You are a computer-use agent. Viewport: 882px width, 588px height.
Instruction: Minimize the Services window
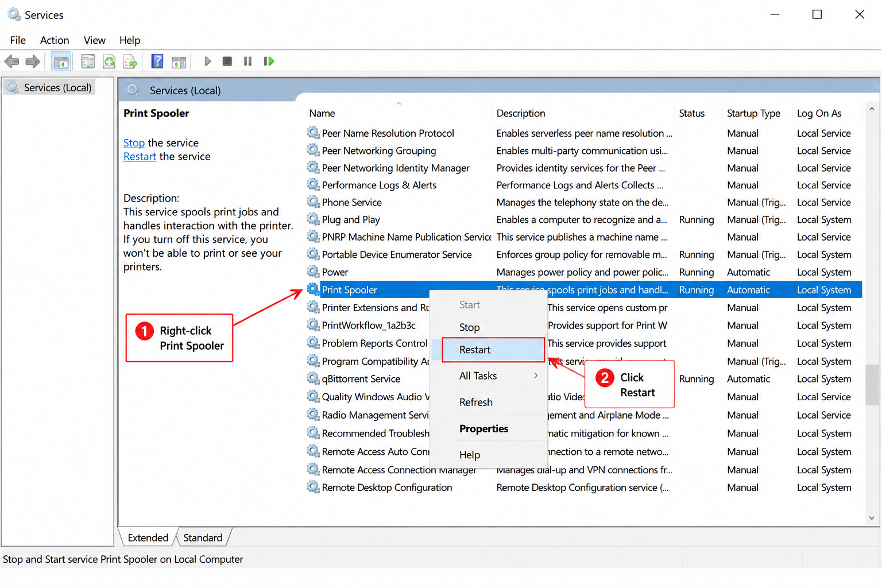[775, 14]
